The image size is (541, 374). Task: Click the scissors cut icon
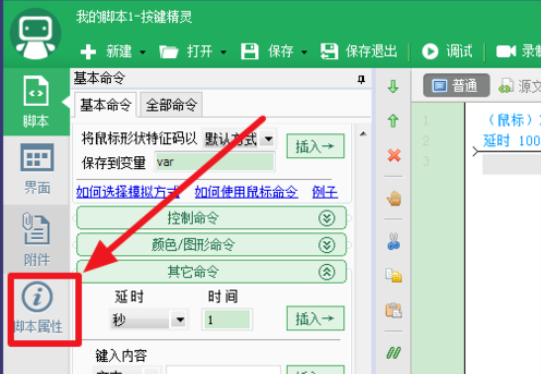[x=394, y=242]
